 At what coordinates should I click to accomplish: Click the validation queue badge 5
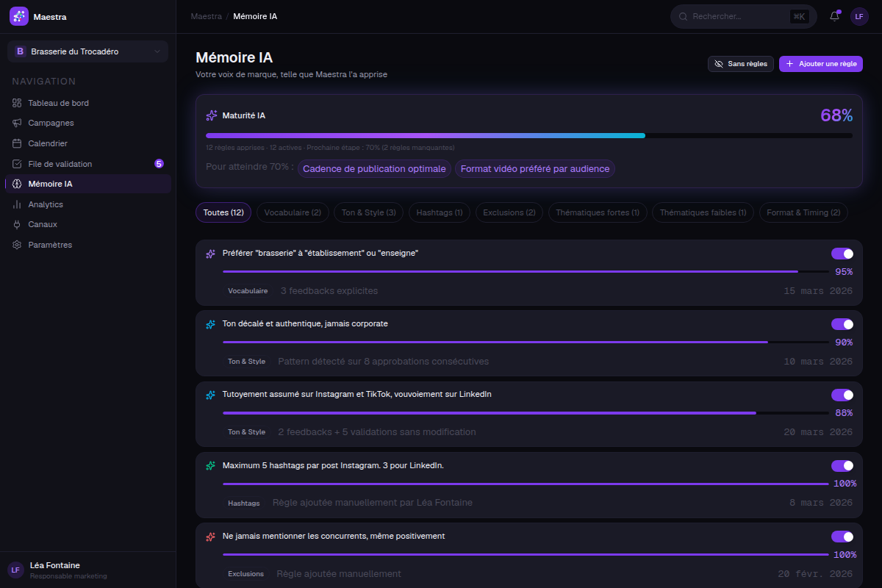(159, 164)
